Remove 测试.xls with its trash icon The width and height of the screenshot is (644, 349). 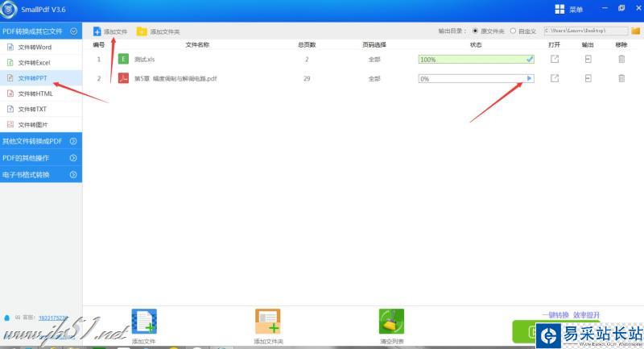click(621, 59)
